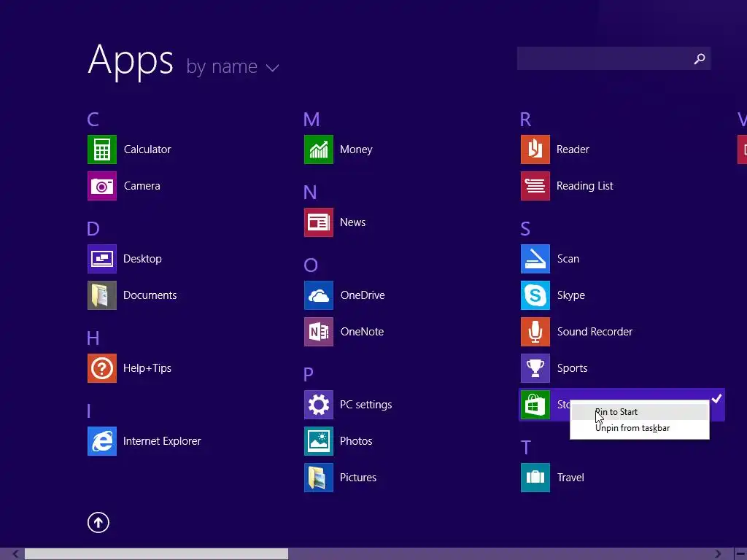Open the Pictures folder icon
747x560 pixels.
click(319, 478)
